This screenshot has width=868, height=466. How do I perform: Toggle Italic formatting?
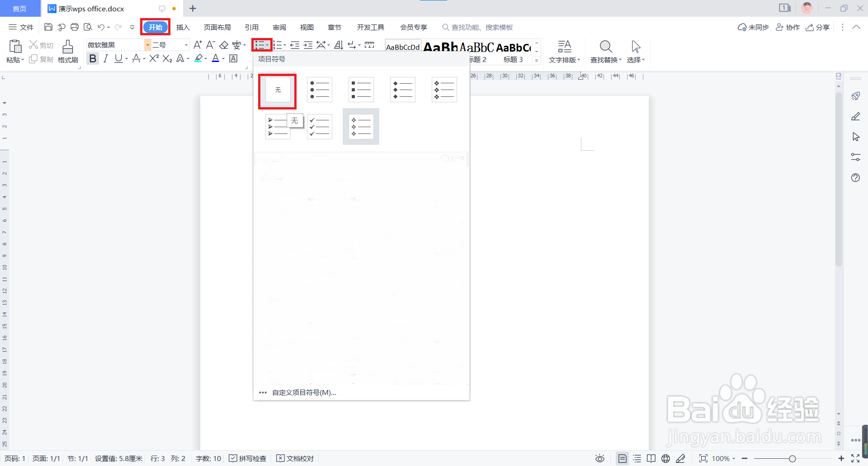coord(106,58)
